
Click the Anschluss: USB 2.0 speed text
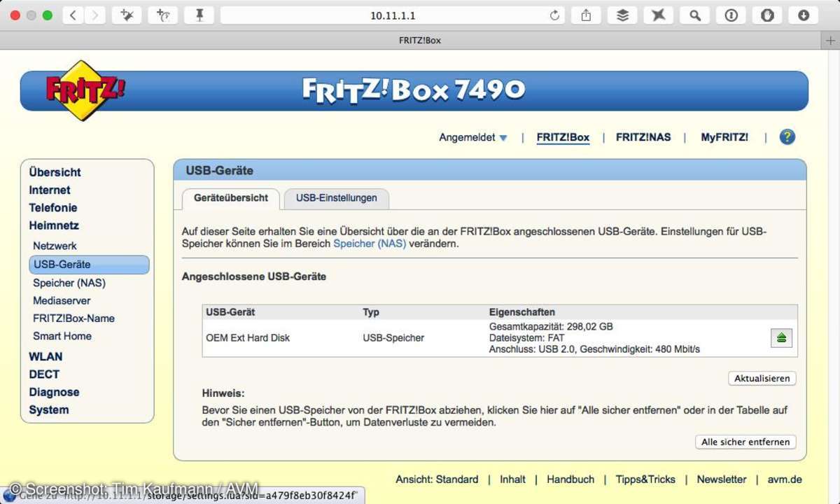594,349
